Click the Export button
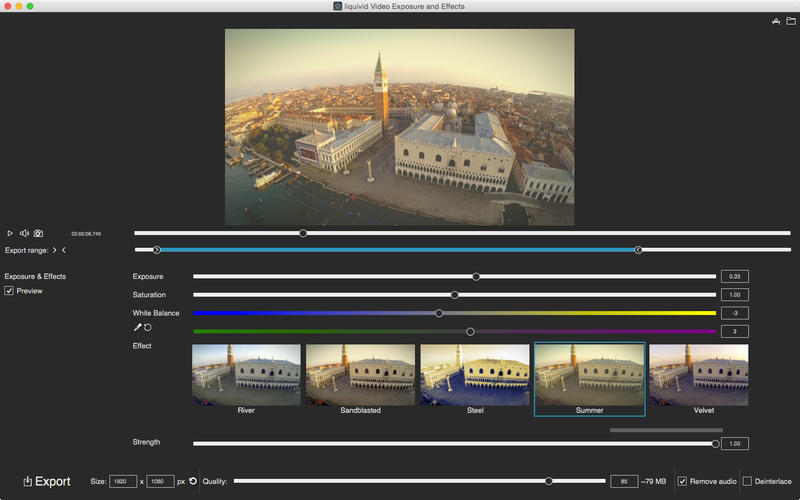Viewport: 800px width, 500px height. click(x=46, y=481)
